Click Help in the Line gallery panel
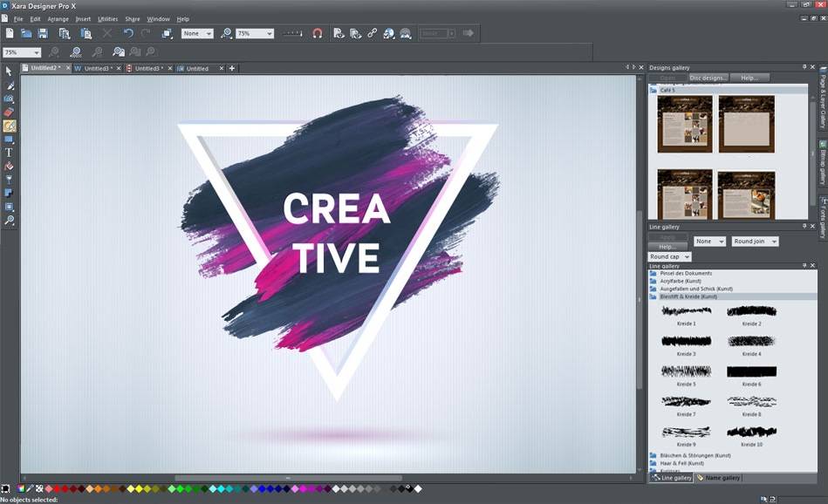 tap(667, 247)
